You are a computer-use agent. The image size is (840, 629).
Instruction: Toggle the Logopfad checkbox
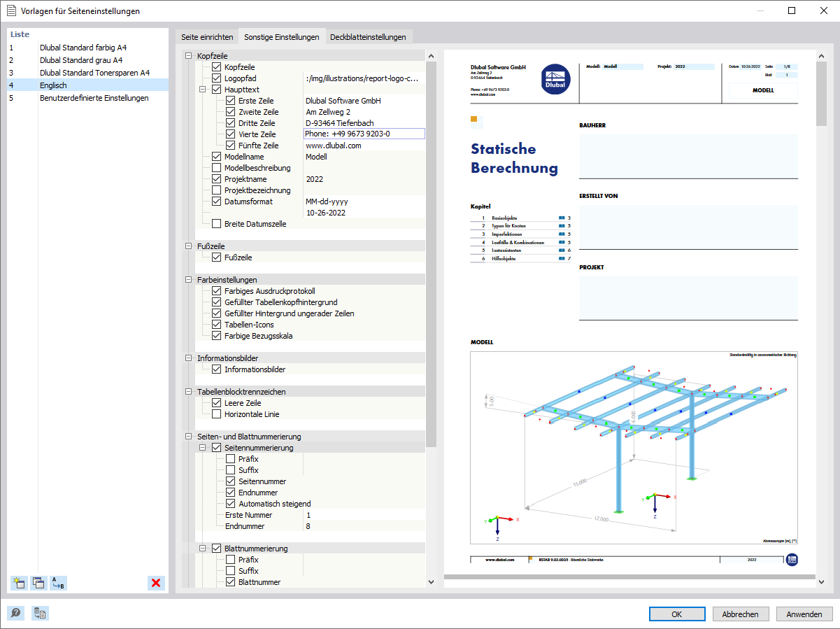pyautogui.click(x=217, y=78)
